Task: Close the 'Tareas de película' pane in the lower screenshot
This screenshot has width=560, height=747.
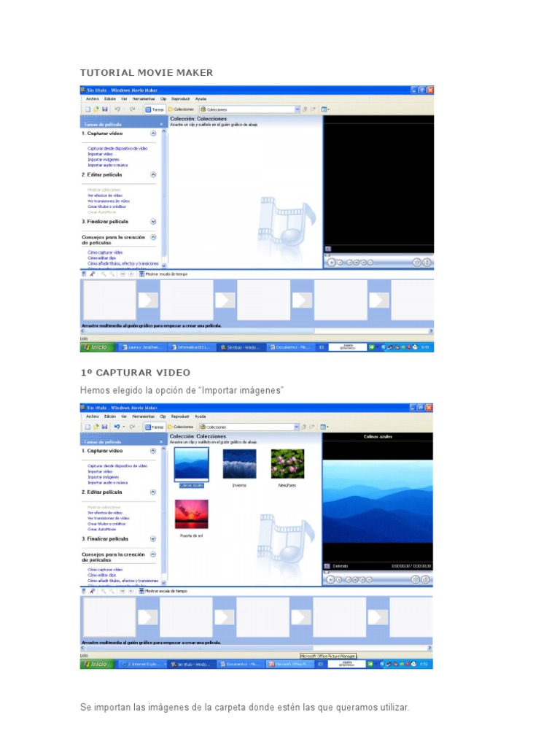Action: point(161,442)
